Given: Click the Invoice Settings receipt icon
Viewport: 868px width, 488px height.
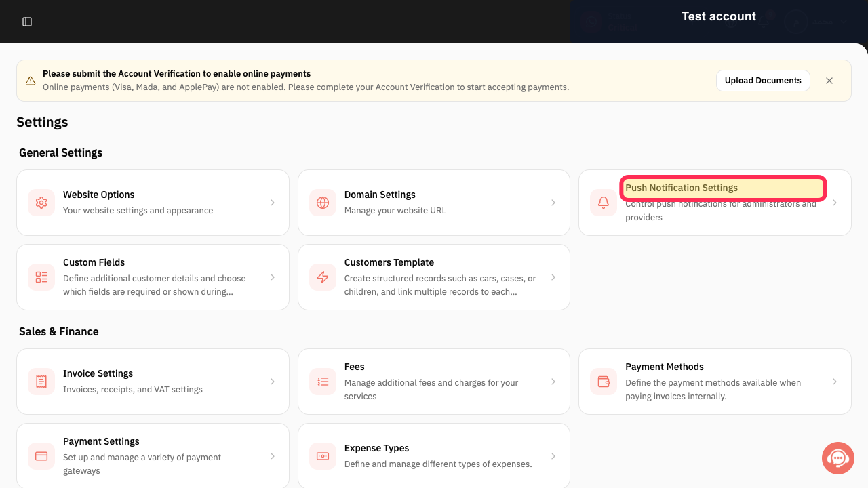Looking at the screenshot, I should click(x=41, y=382).
